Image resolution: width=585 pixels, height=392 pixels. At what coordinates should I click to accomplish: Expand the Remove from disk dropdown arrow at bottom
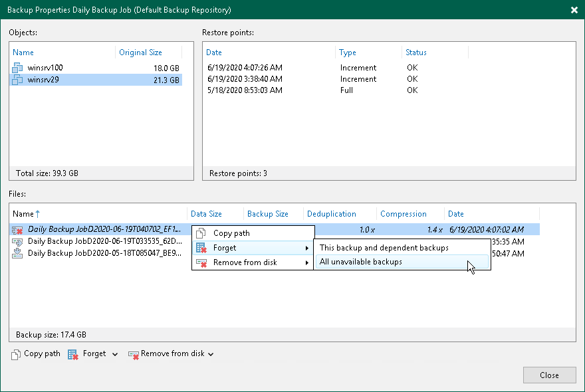point(211,355)
